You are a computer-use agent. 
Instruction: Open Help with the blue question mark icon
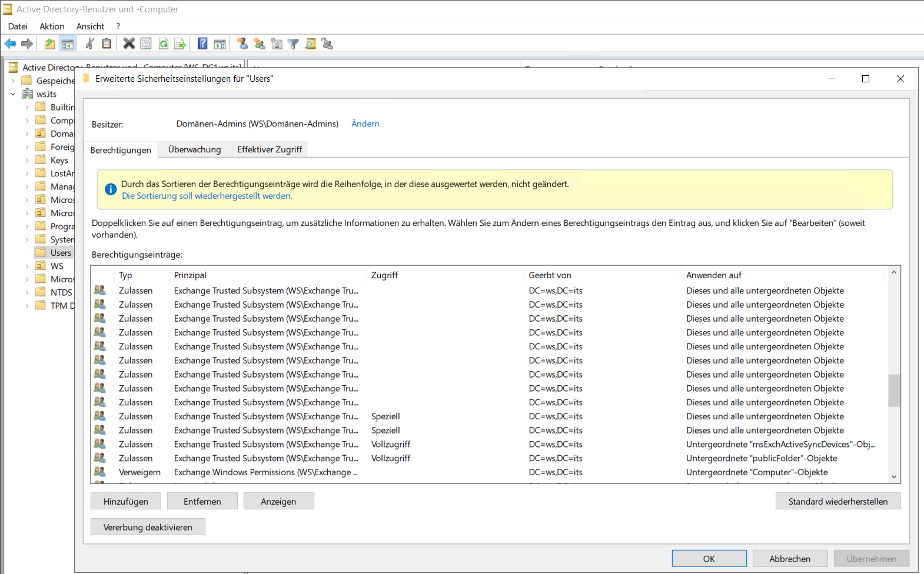tap(202, 44)
